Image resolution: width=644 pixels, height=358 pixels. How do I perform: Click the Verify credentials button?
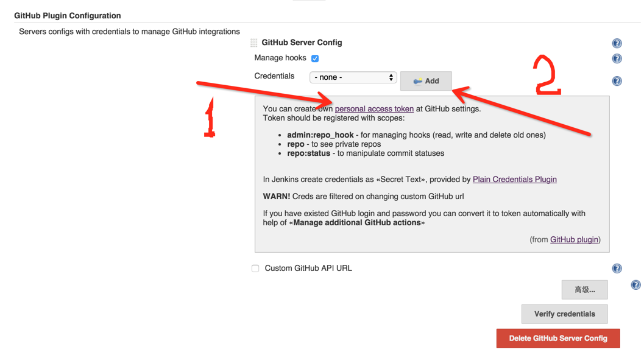564,314
